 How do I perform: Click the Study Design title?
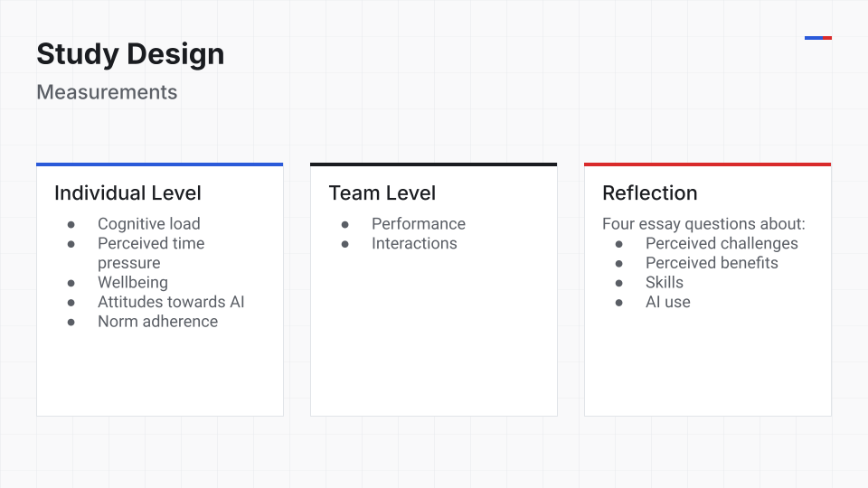tap(130, 54)
